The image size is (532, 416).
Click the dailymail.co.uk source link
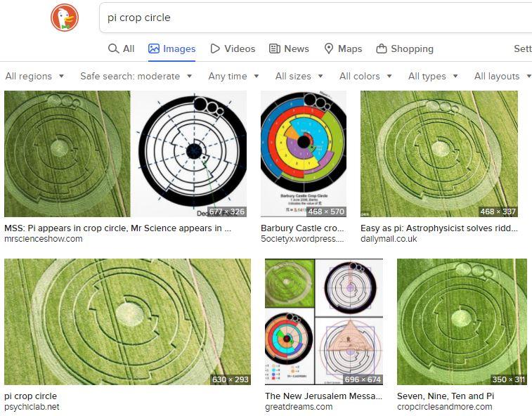point(389,239)
